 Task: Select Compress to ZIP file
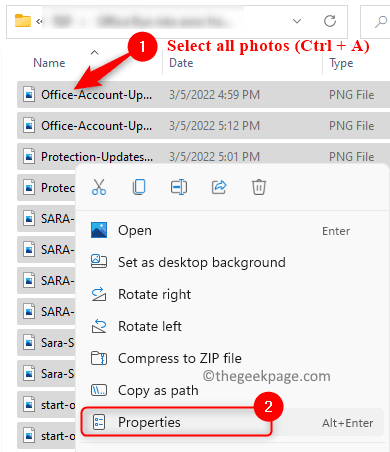[x=230, y=358]
